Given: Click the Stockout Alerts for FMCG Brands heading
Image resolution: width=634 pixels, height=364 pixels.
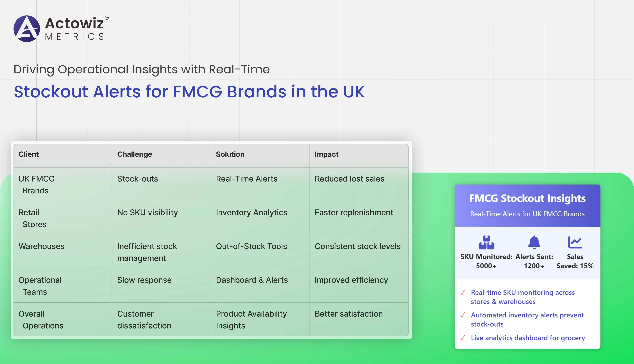Looking at the screenshot, I should pos(189,91).
